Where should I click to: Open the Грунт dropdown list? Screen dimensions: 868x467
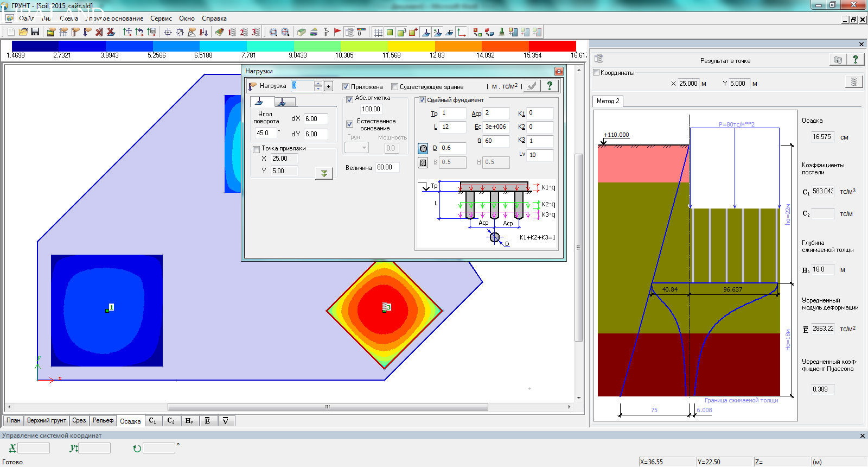pos(357,148)
